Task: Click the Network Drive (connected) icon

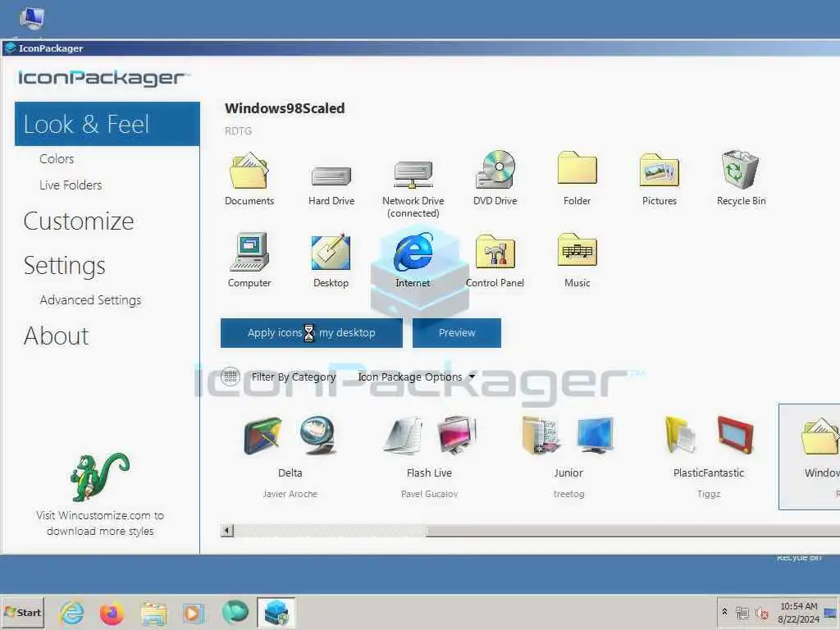Action: point(413,175)
